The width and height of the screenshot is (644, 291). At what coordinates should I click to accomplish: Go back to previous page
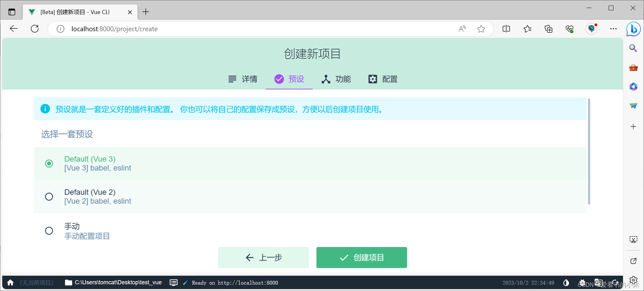tap(14, 29)
